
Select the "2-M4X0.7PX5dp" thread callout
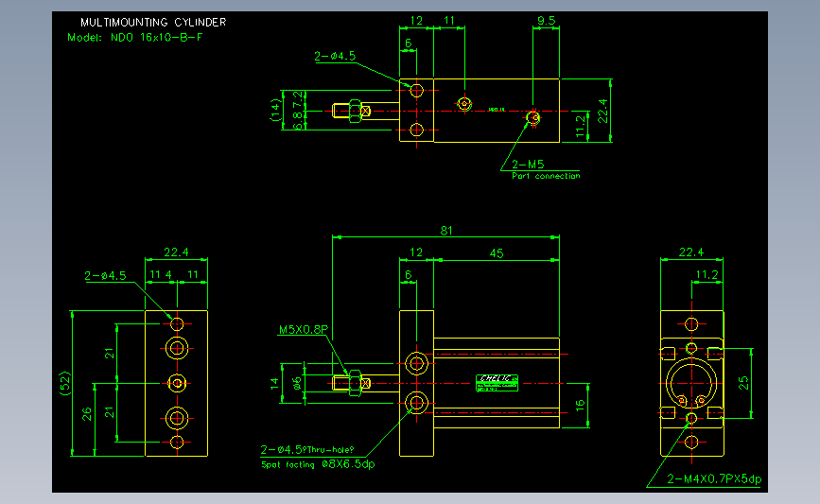point(714,478)
